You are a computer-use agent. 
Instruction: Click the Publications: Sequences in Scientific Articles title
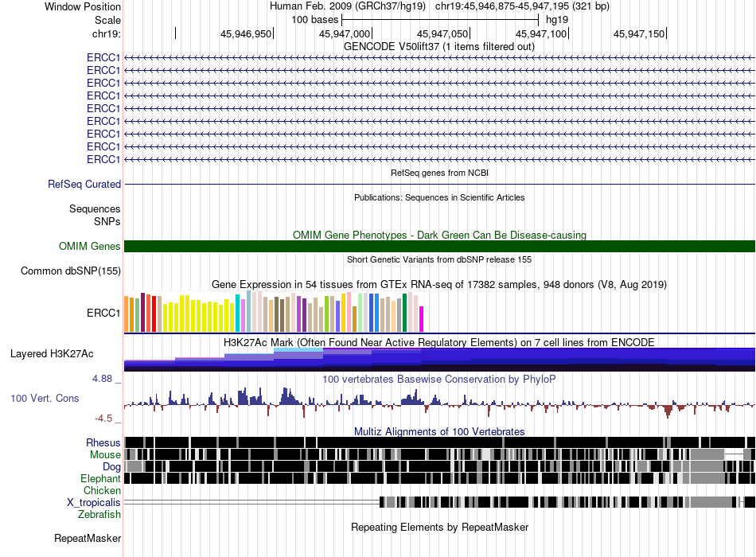pos(439,197)
